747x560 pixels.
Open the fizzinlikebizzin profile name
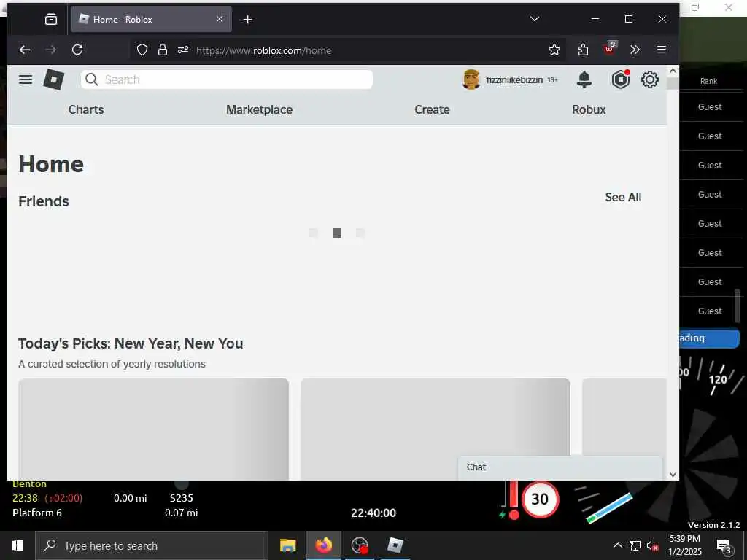tap(514, 80)
